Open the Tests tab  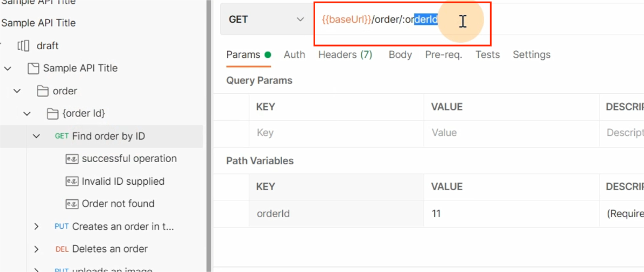click(x=487, y=55)
